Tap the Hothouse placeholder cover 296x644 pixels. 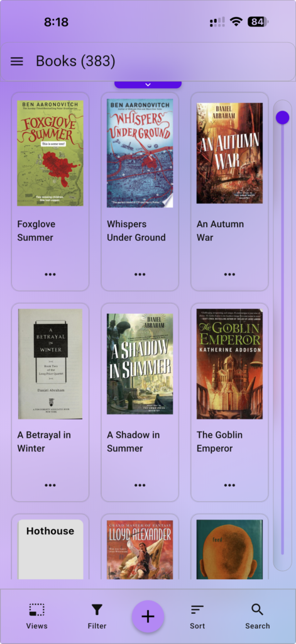tap(50, 549)
